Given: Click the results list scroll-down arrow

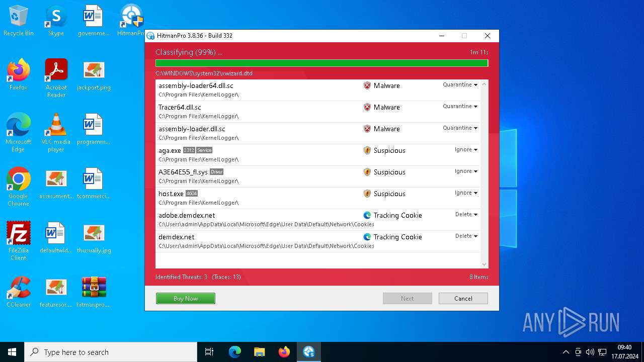Looking at the screenshot, I should [x=485, y=264].
